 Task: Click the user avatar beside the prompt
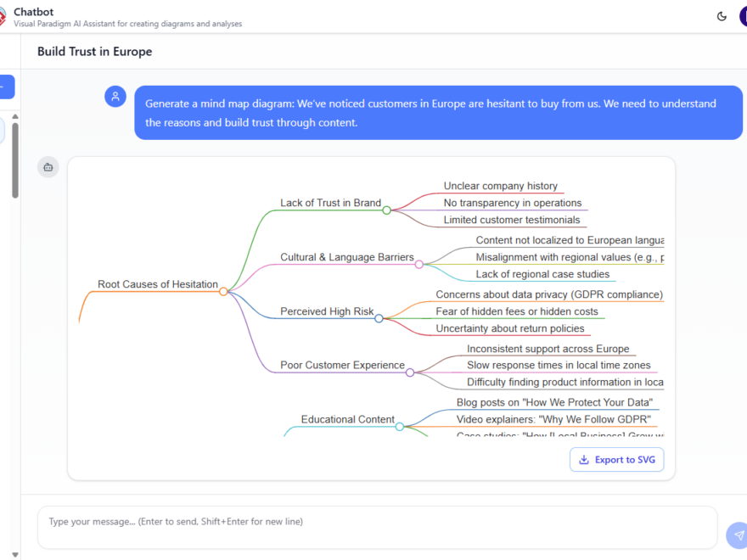click(115, 97)
